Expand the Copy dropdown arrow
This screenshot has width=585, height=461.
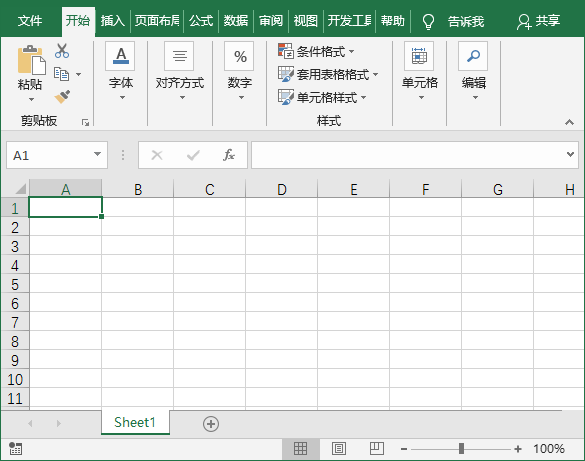pyautogui.click(x=78, y=74)
